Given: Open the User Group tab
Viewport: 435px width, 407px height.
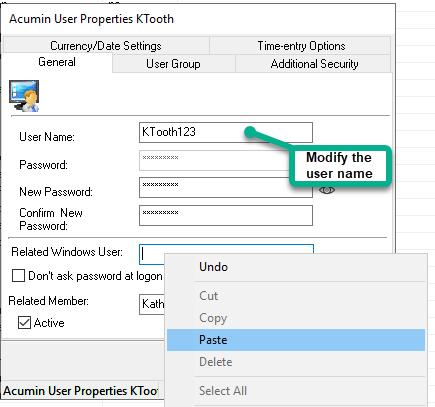Looking at the screenshot, I should (x=173, y=64).
